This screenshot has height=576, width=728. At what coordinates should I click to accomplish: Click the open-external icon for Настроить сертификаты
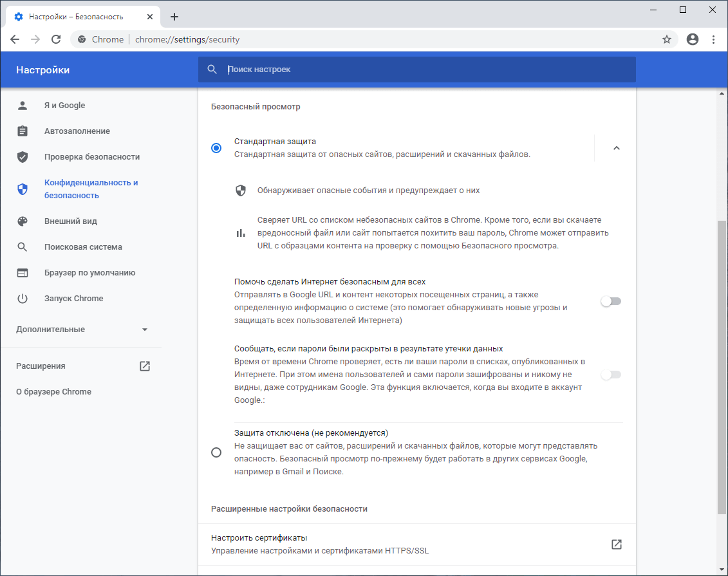click(617, 544)
